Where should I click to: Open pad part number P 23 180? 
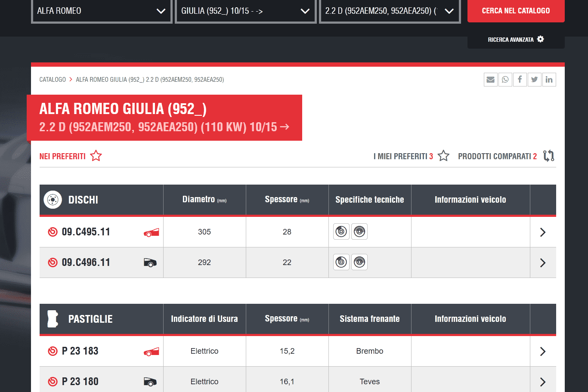[x=80, y=382]
